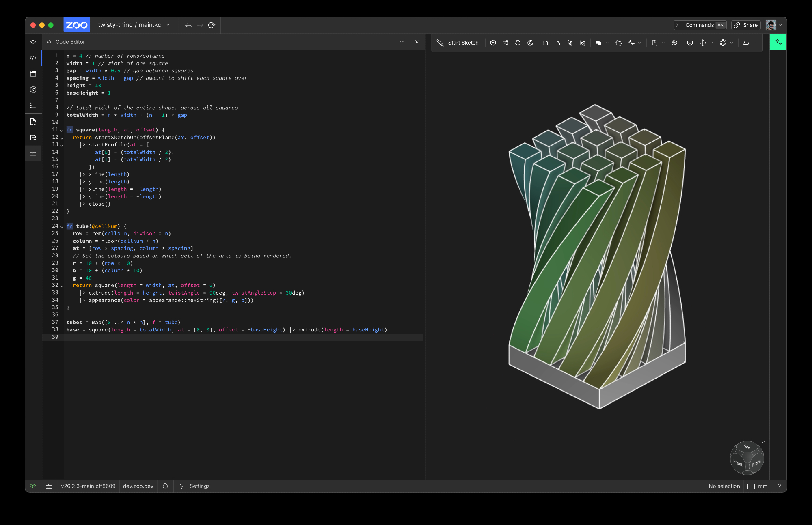
Task: Open twisty-thing / main.kcl project dropdown
Action: click(134, 25)
